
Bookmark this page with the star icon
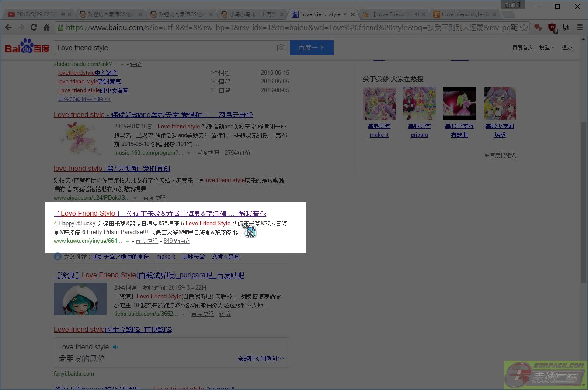[524, 28]
